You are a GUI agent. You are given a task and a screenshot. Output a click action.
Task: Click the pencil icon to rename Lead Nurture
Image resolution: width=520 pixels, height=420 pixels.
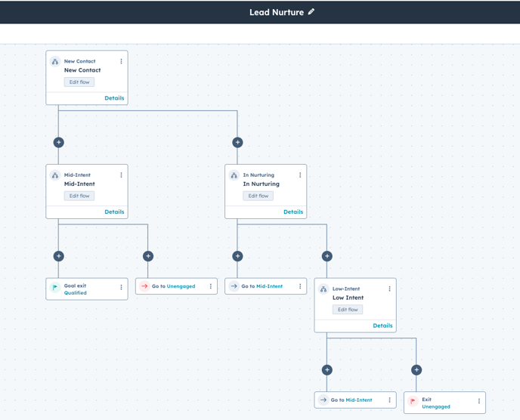(x=311, y=12)
